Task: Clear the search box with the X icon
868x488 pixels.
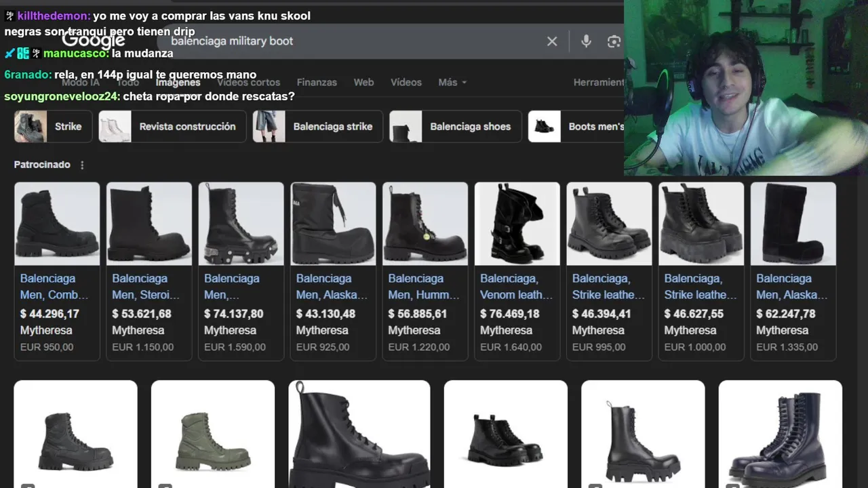Action: coord(552,41)
